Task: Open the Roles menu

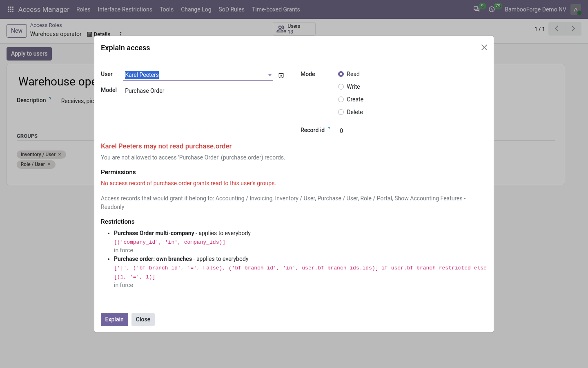Action: pos(83,9)
